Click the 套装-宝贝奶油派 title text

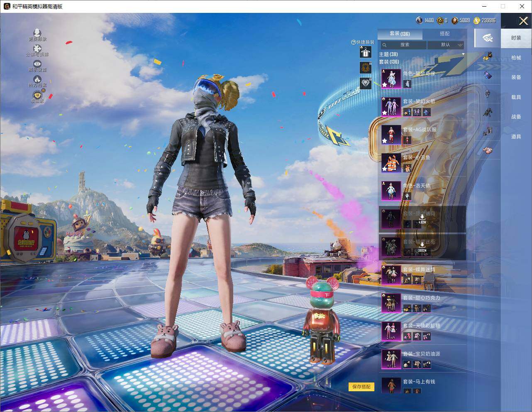click(x=421, y=354)
